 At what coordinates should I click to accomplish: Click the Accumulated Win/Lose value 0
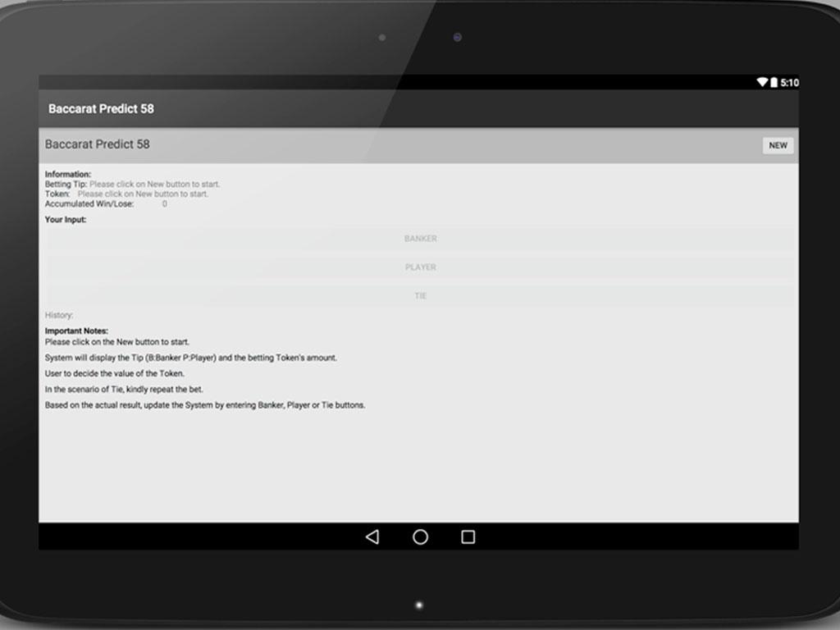click(x=164, y=204)
